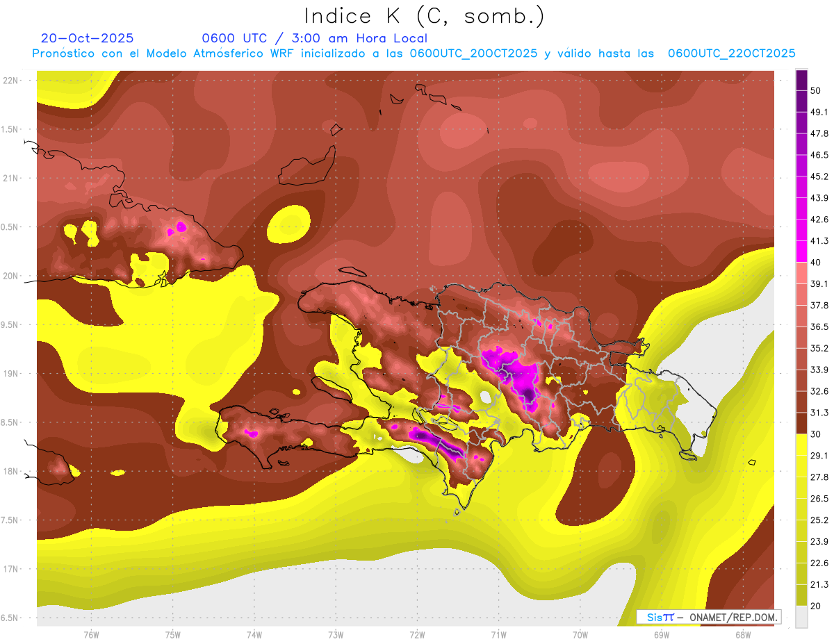Click the 30 value on the color scale
This screenshot has height=644, width=834.
(x=817, y=434)
